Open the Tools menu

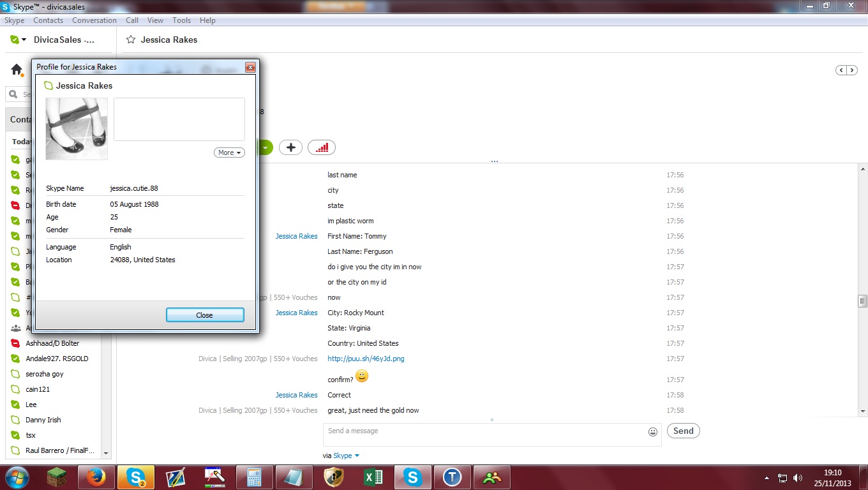tap(182, 20)
